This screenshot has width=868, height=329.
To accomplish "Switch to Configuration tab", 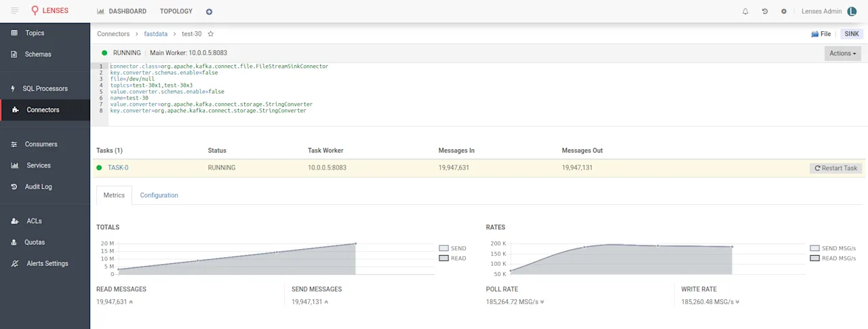I will click(x=159, y=195).
